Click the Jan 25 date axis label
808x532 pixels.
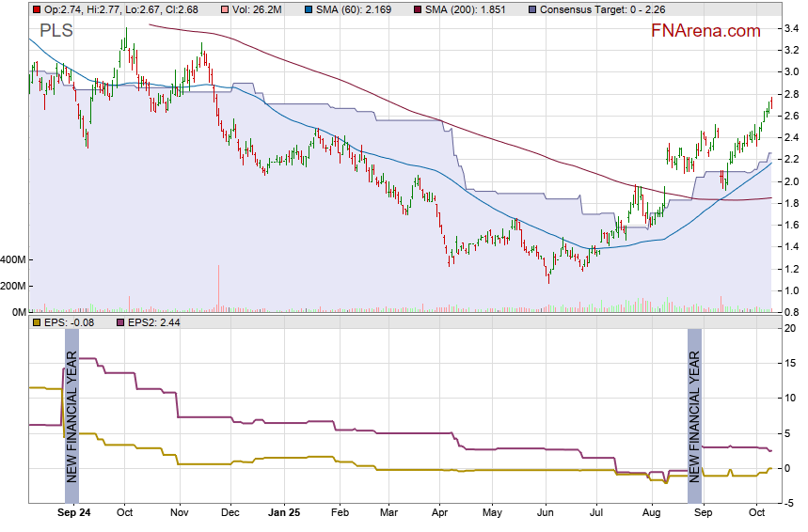283,513
